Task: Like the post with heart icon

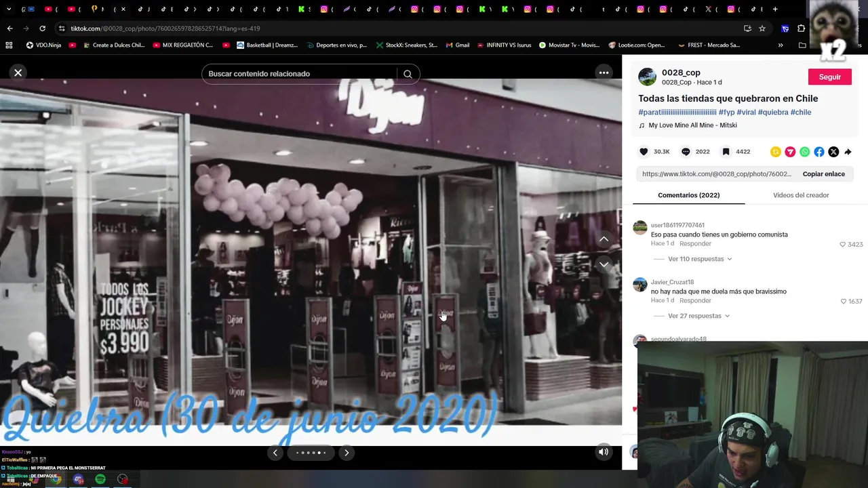Action: 644,152
